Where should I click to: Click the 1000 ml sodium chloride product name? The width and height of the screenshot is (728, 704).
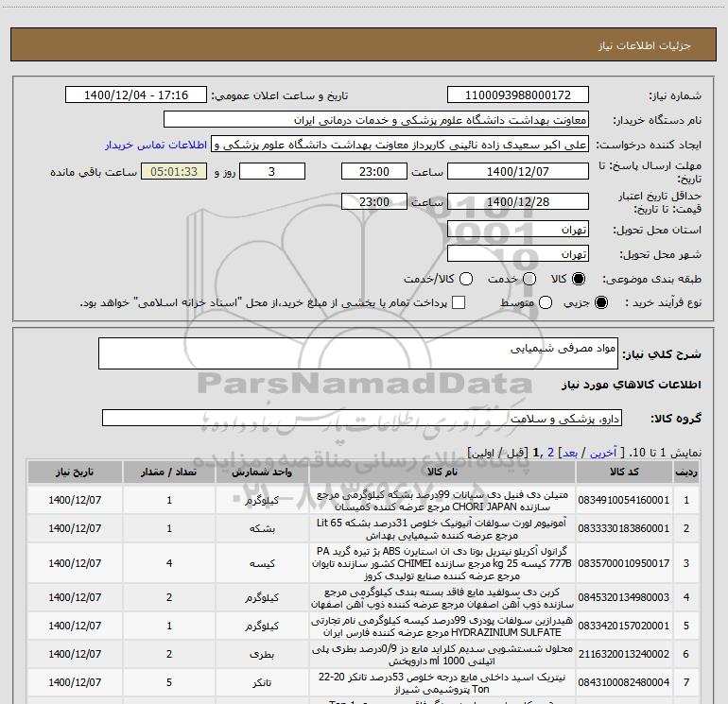point(442,654)
